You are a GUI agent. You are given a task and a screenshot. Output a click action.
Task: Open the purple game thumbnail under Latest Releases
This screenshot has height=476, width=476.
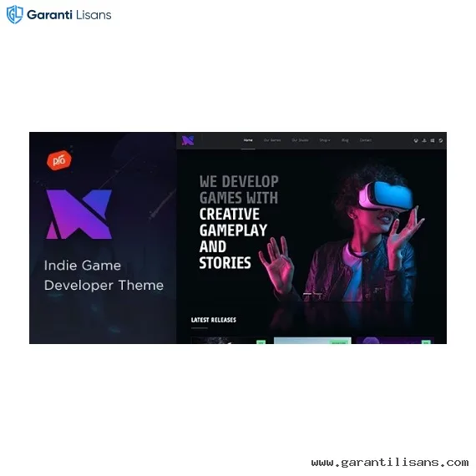pos(395,341)
